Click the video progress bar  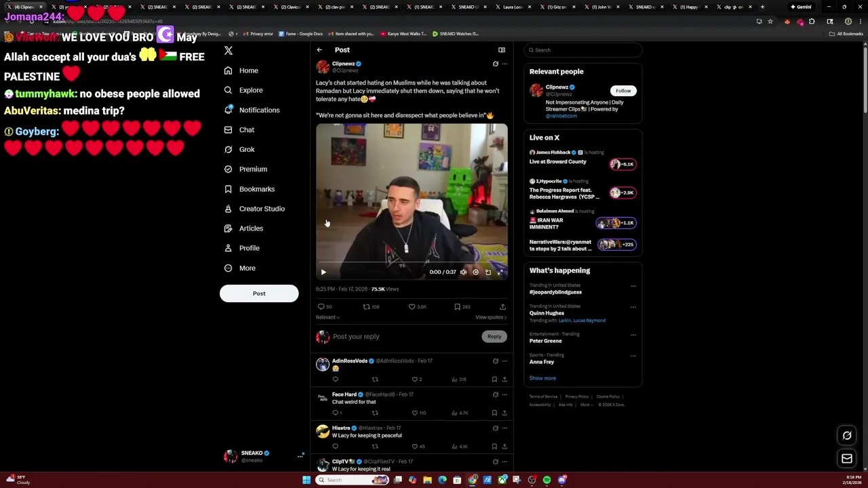(x=412, y=262)
